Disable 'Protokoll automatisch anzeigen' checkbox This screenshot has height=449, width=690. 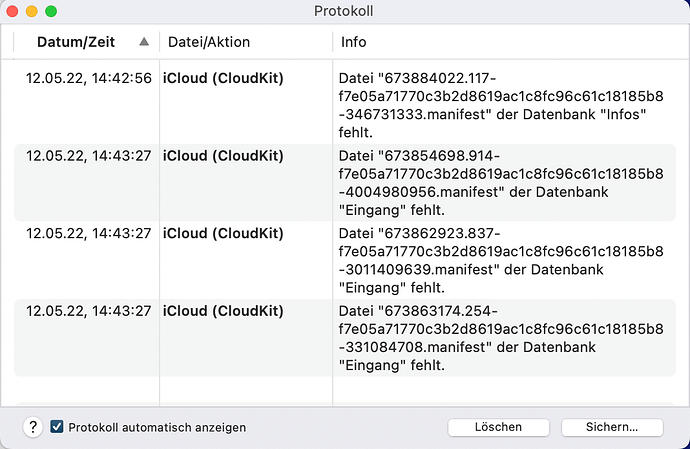tap(57, 427)
